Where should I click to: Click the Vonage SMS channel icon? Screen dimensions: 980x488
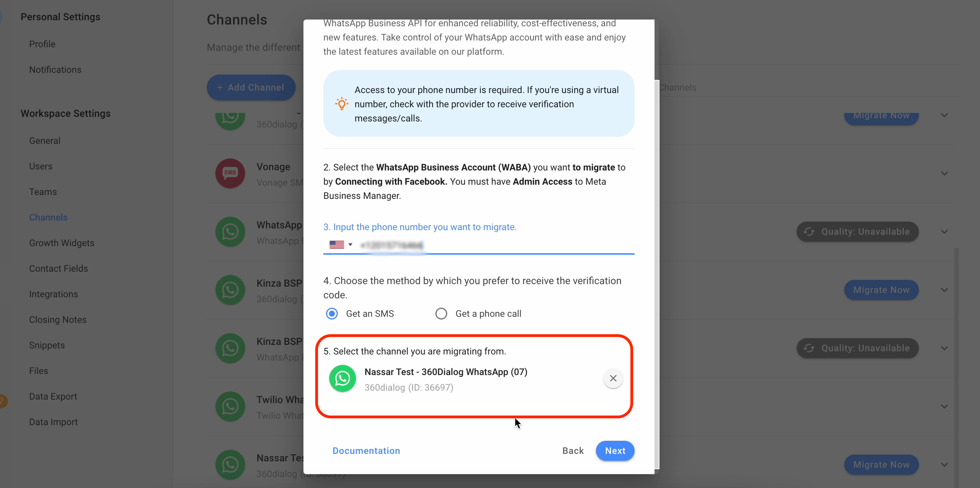point(230,173)
